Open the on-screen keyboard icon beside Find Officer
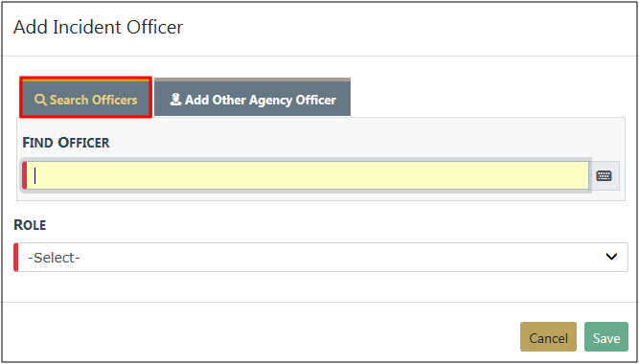Viewport: 639px width, 364px height. point(604,175)
